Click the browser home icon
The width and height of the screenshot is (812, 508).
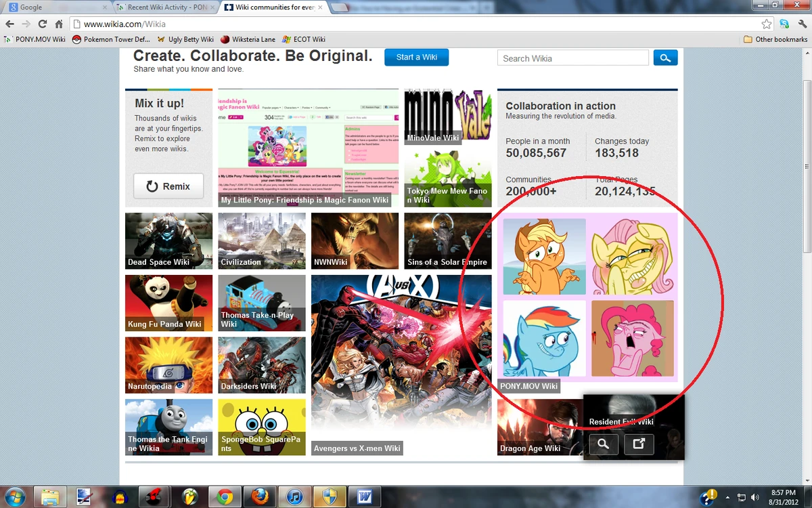pyautogui.click(x=60, y=23)
